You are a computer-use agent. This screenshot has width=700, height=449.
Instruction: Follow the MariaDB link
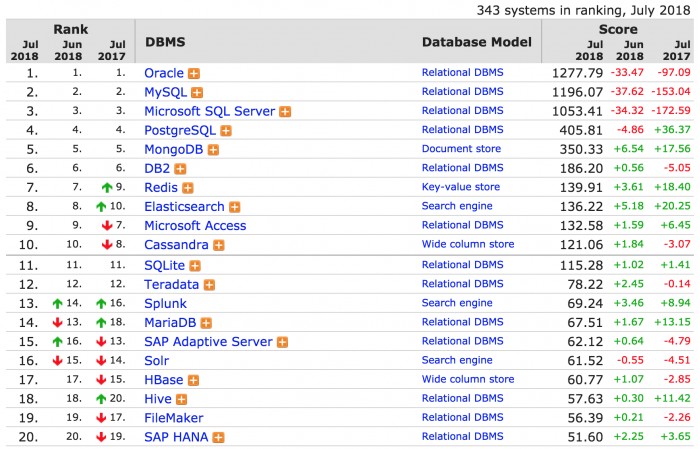point(170,323)
